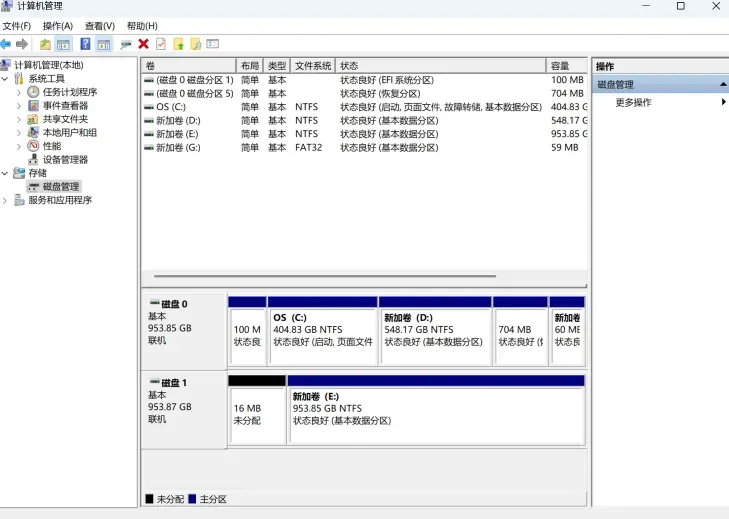Open the 操作(A) menu
The height and width of the screenshot is (519, 729).
pyautogui.click(x=58, y=26)
